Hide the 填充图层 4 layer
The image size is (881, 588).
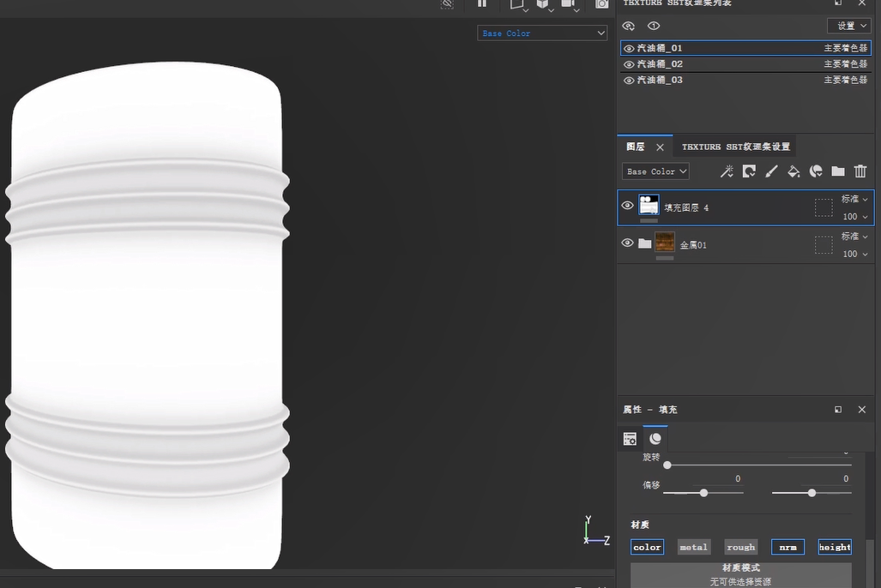[627, 206]
